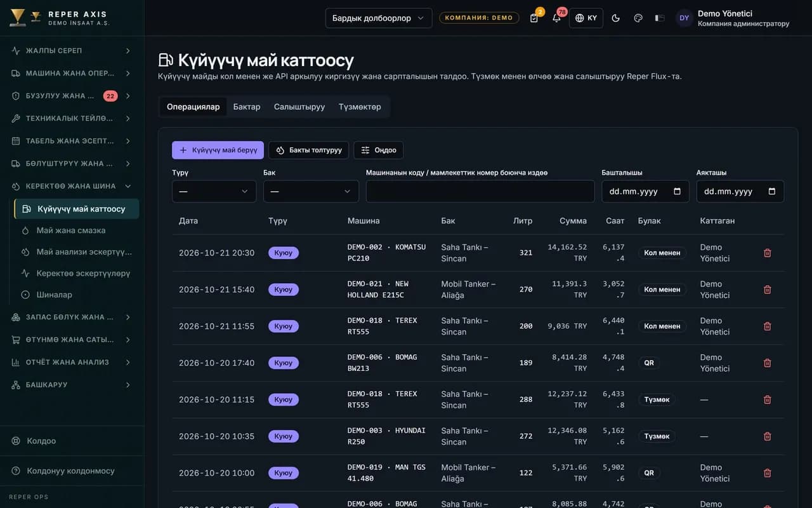This screenshot has width=812, height=508.
Task: Click the vehicle code search field
Action: (480, 191)
